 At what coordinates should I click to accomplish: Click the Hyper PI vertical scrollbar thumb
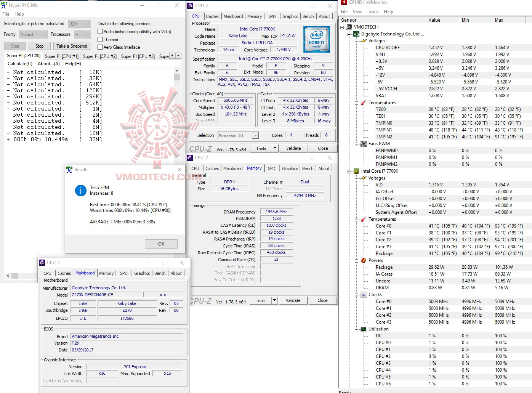tap(177, 77)
